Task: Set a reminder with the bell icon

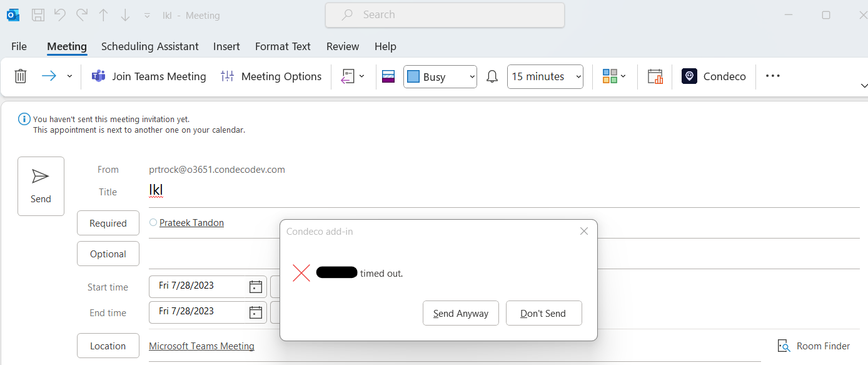Action: coord(492,76)
